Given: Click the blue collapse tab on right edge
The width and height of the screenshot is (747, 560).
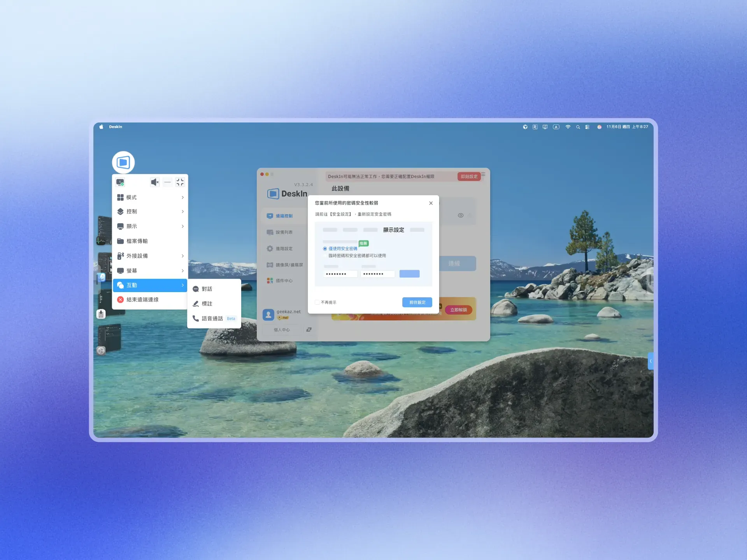Looking at the screenshot, I should (651, 361).
